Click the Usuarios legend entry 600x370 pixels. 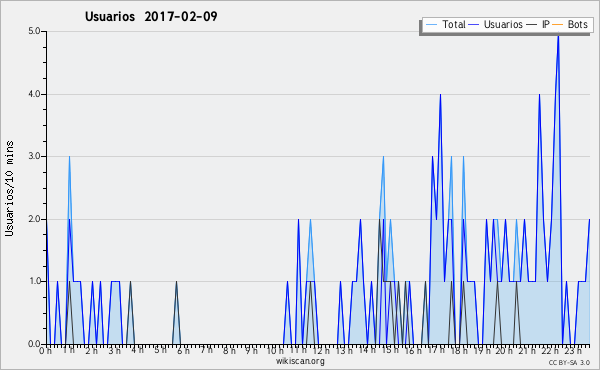point(496,24)
